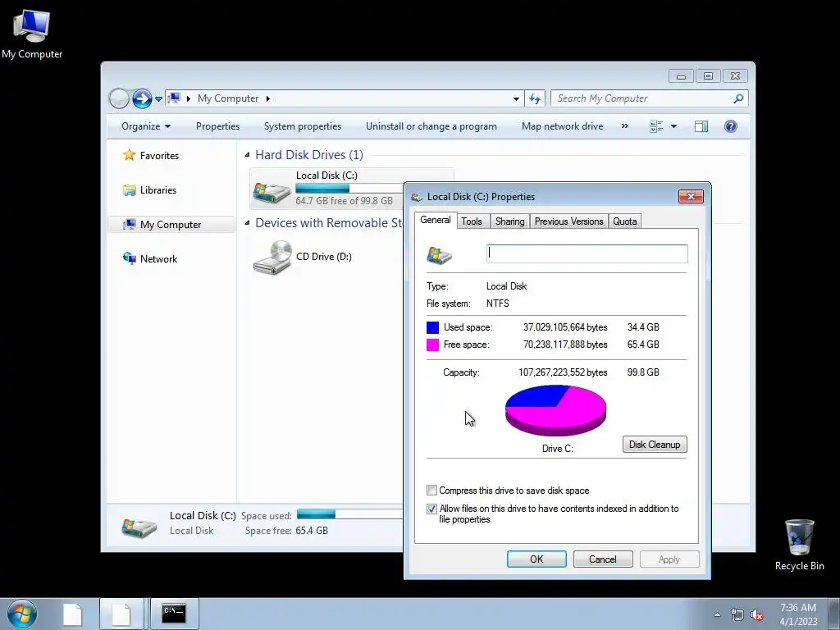Click the Local Disk (C:) capacity bar

[349, 189]
